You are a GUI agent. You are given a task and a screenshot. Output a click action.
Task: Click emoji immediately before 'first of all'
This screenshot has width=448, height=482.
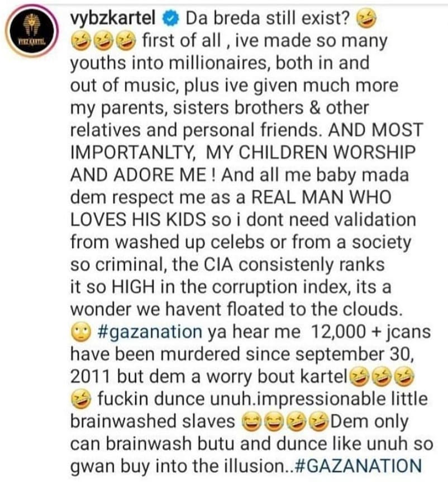[126, 42]
